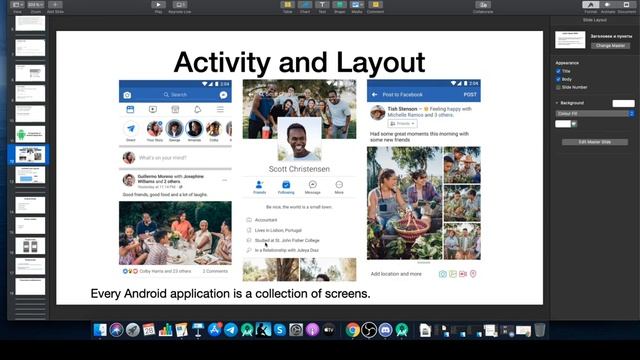Image resolution: width=640 pixels, height=360 pixels.
Task: Switch to the Format inspector tab
Action: click(x=590, y=5)
